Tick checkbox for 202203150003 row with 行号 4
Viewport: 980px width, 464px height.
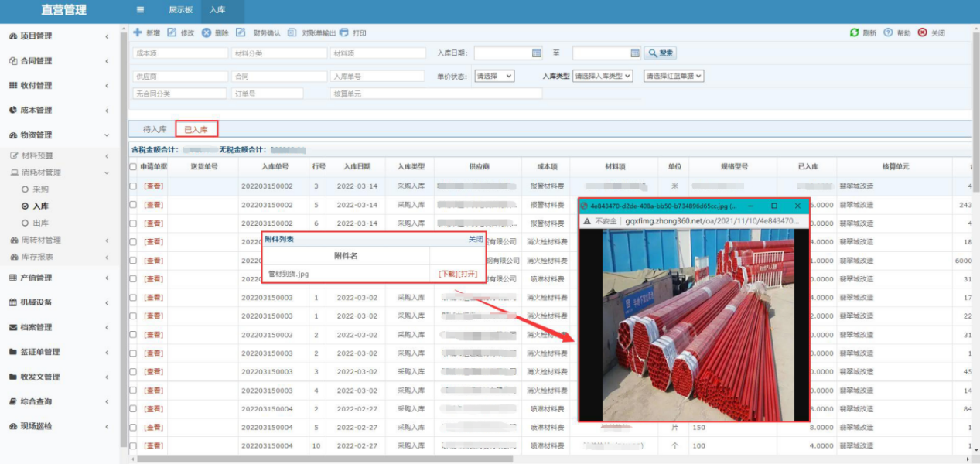(133, 391)
